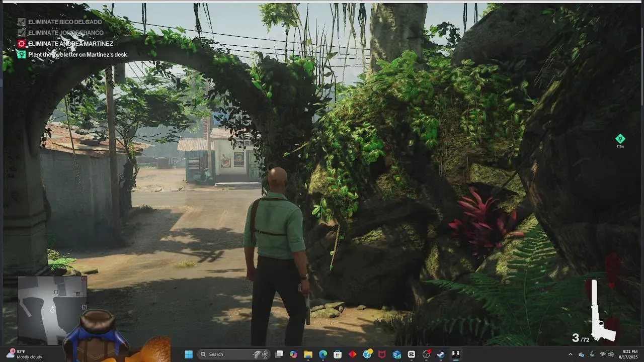Click the checked box beside Eliminate Rico Delgado

pyautogui.click(x=21, y=22)
